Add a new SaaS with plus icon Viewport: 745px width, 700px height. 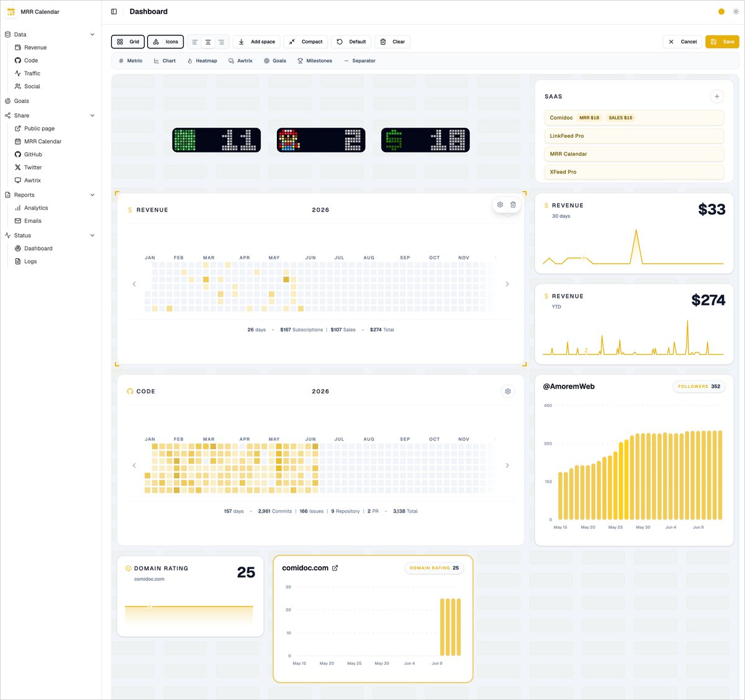point(717,97)
